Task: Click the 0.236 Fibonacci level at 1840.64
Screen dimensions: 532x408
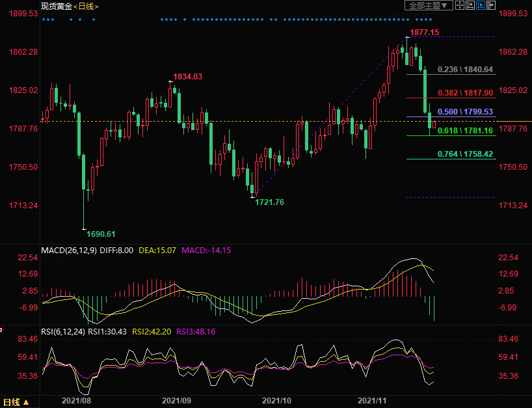Action: [x=465, y=70]
